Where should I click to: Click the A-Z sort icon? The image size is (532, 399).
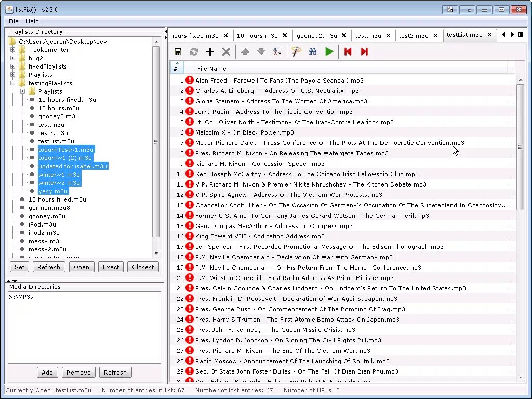coord(277,51)
